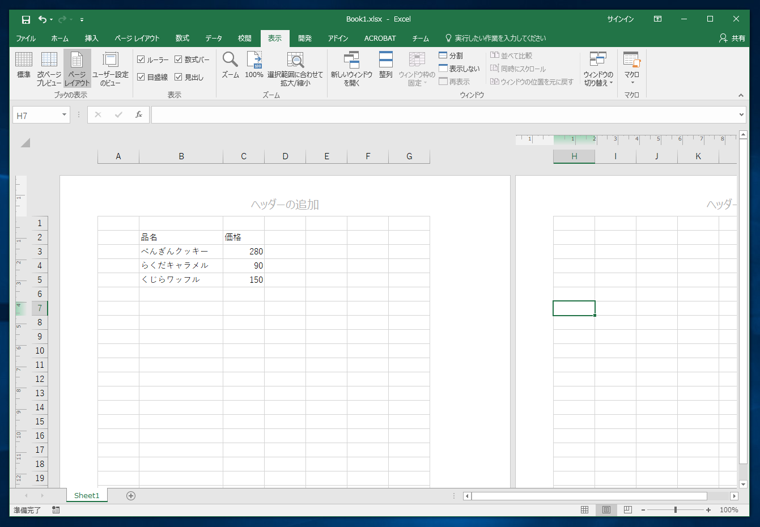Open the 挿入 ribbon tab
This screenshot has height=527, width=760.
coord(91,38)
